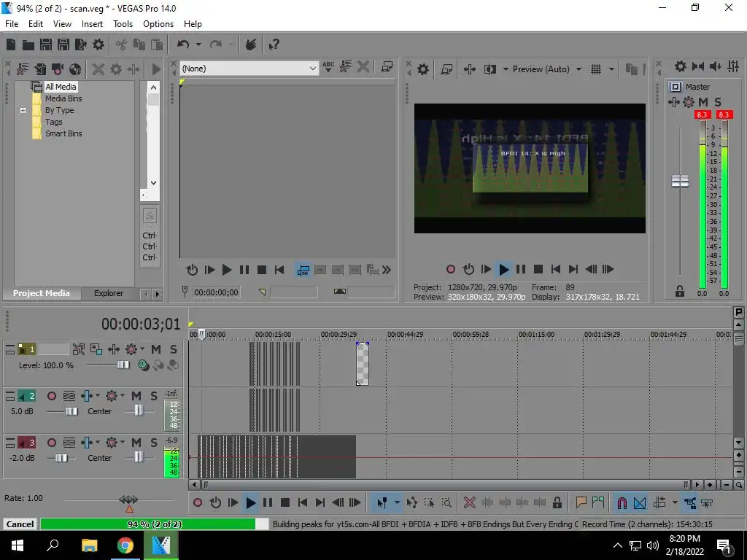The width and height of the screenshot is (747, 560).
Task: Open the Edit menu
Action: 36,24
